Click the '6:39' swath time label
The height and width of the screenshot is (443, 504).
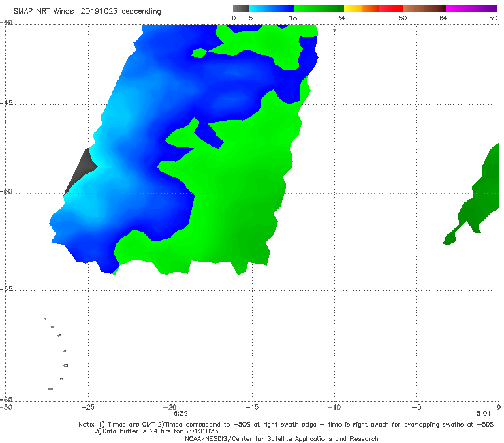coord(180,414)
